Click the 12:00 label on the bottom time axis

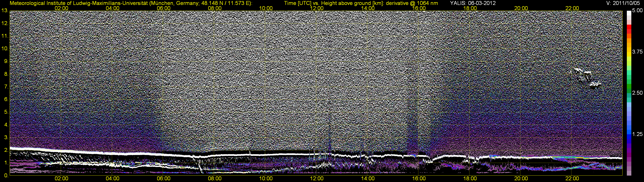[317, 179]
